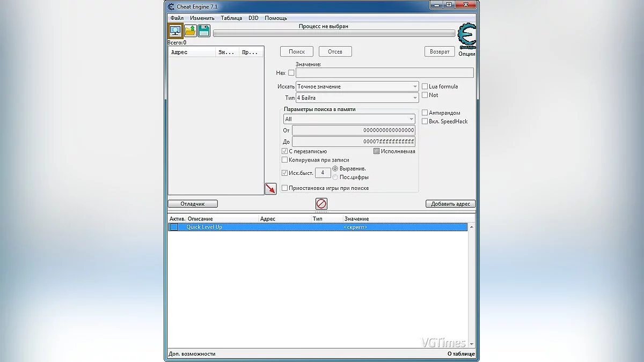Viewport: 644px width, 362px height.
Task: Click the Добавить адрес button
Action: point(450,204)
